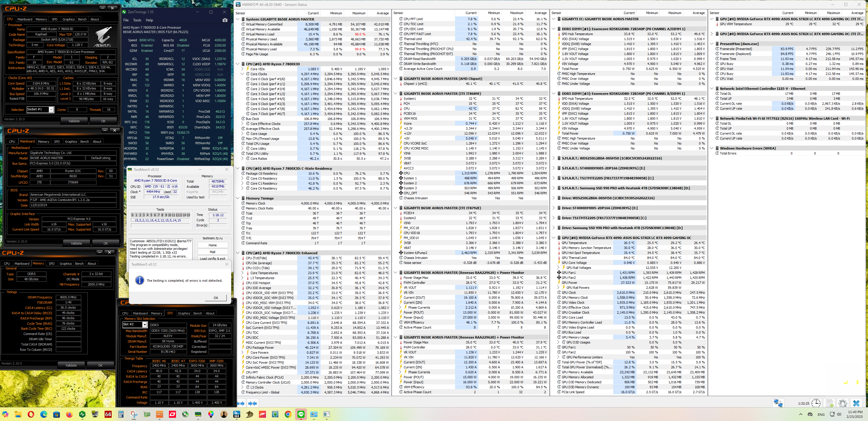Open ZenTimings Tools menu
868x421 pixels.
(x=137, y=20)
